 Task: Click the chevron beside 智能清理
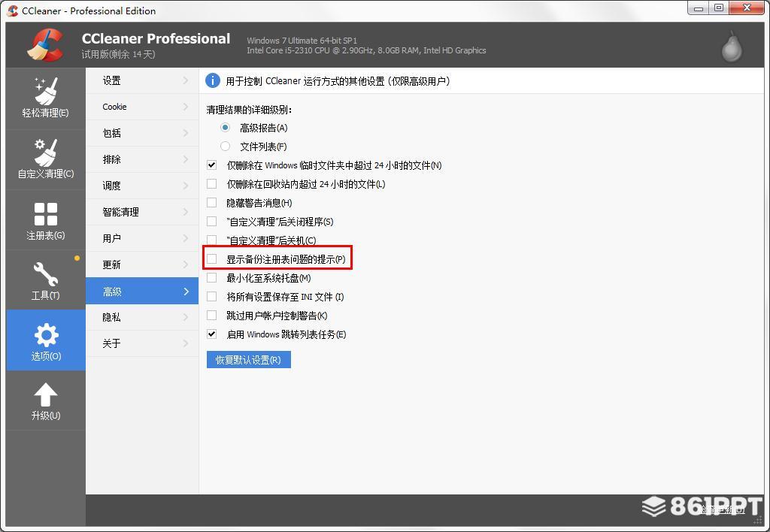(186, 212)
